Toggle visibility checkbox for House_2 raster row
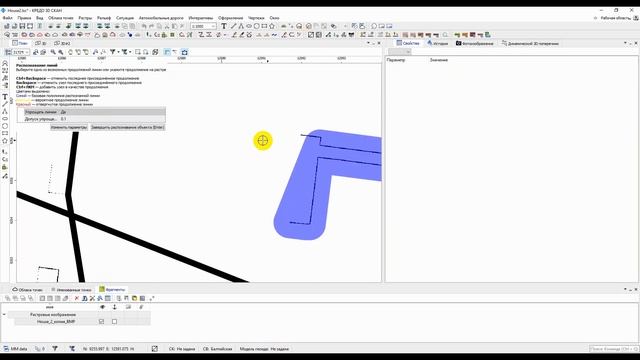640x360 pixels. click(x=102, y=322)
